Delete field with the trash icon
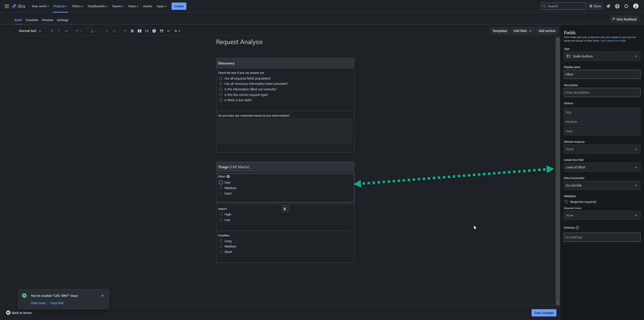The image size is (644, 320). point(285,209)
